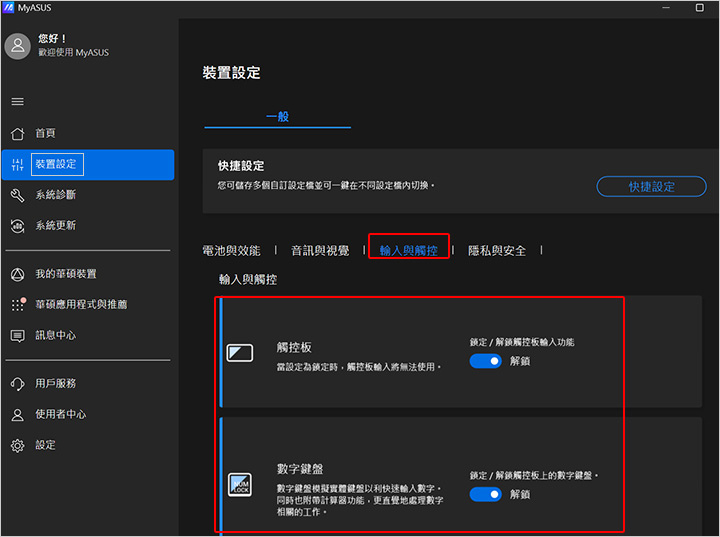Click the 鎖定 / 解鎖觸控板輸入功能 label

click(x=522, y=342)
